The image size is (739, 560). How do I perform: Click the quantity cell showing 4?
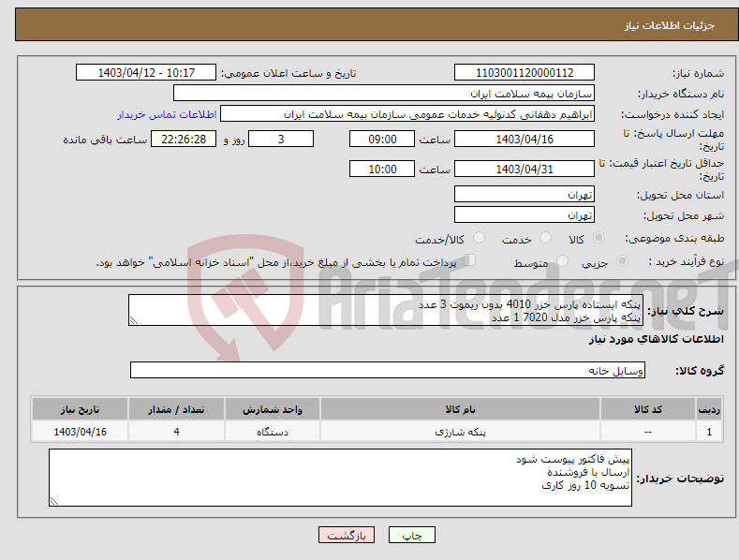pyautogui.click(x=176, y=432)
